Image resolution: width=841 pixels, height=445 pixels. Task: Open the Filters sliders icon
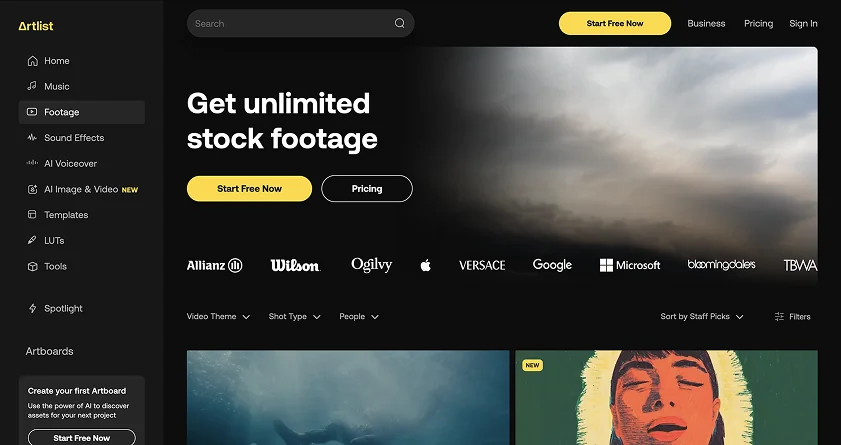point(779,317)
